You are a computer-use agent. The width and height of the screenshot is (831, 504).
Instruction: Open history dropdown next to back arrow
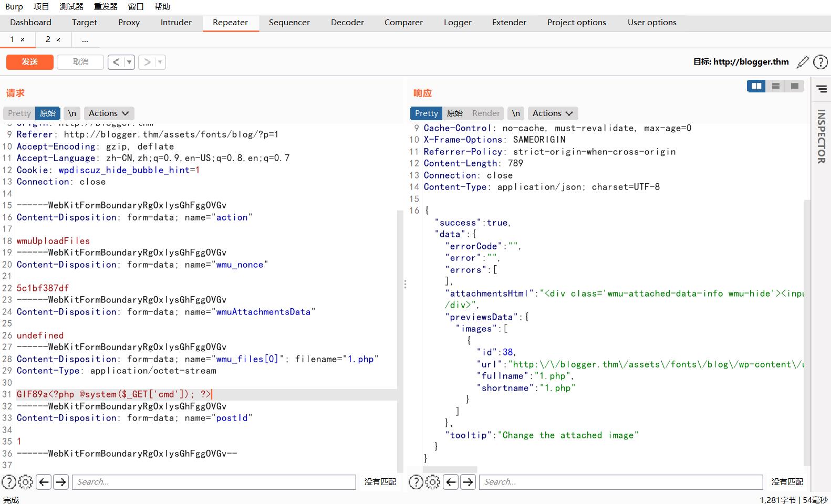pyautogui.click(x=129, y=62)
